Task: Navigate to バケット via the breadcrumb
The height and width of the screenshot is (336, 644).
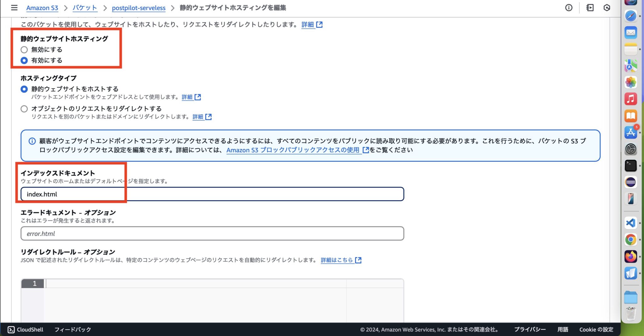Action: [85, 8]
